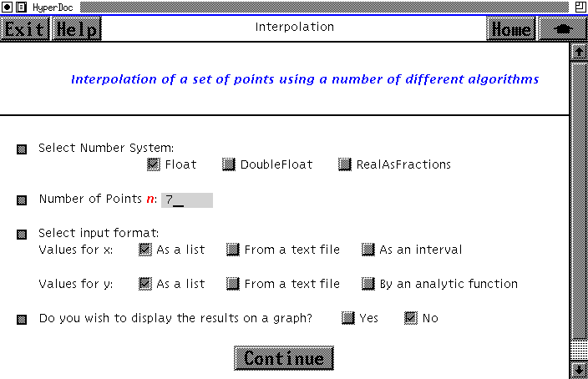The image size is (588, 379).
Task: Select RealAsFractions number system
Action: pos(345,164)
